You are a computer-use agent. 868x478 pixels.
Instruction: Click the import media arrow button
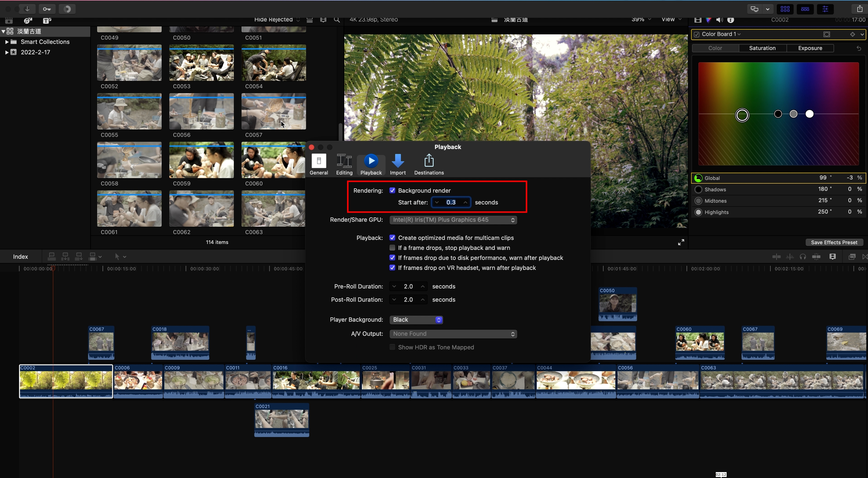[x=27, y=9]
